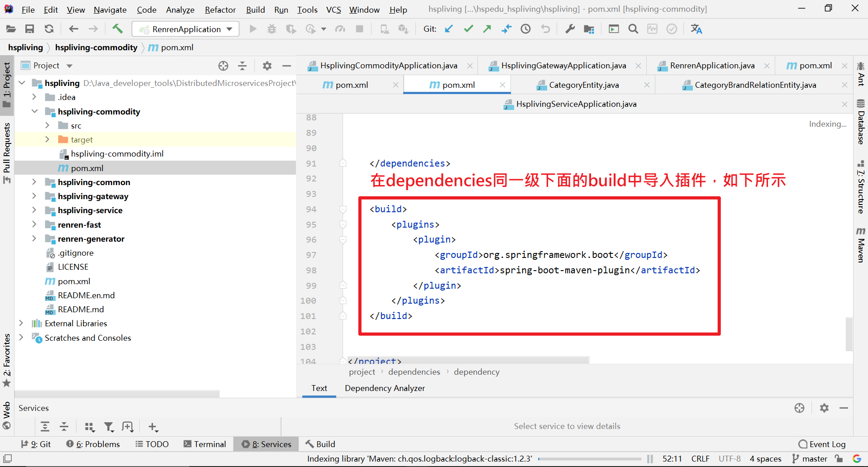Click the Project tree horizontal scrollbar

tap(117, 394)
